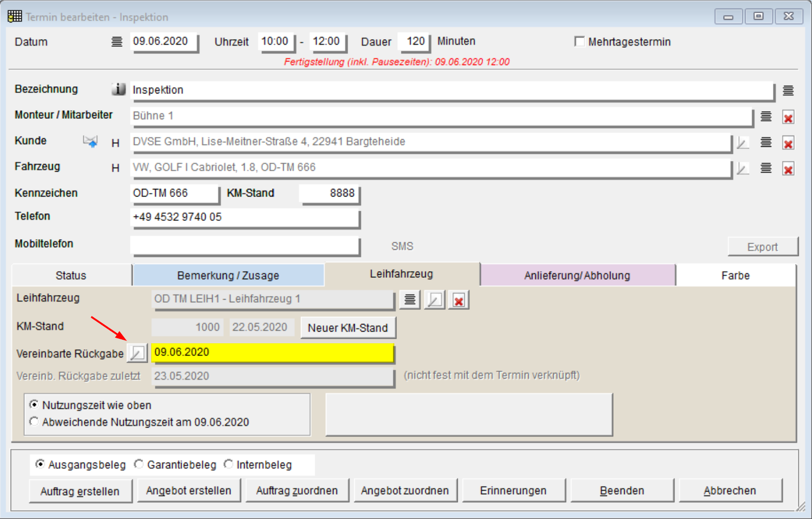Click Angebot zuordnen button
The image size is (812, 519).
(405, 491)
